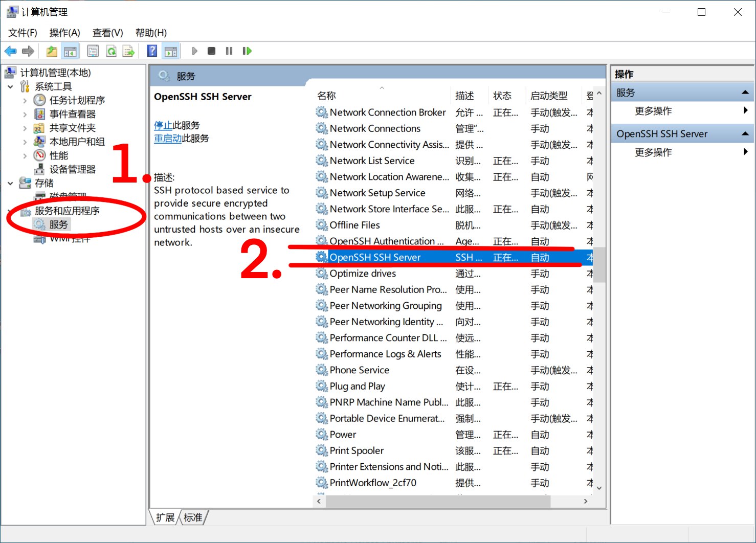
Task: Click the vertical scrollbar down arrow
Action: tap(599, 488)
